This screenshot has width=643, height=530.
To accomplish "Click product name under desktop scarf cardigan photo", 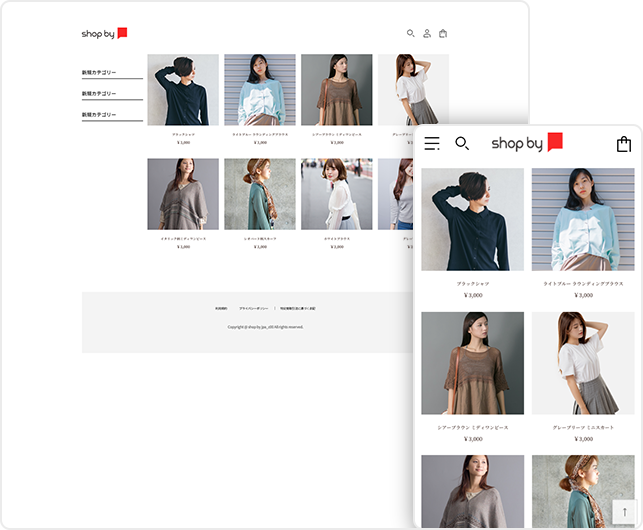I will (260, 239).
